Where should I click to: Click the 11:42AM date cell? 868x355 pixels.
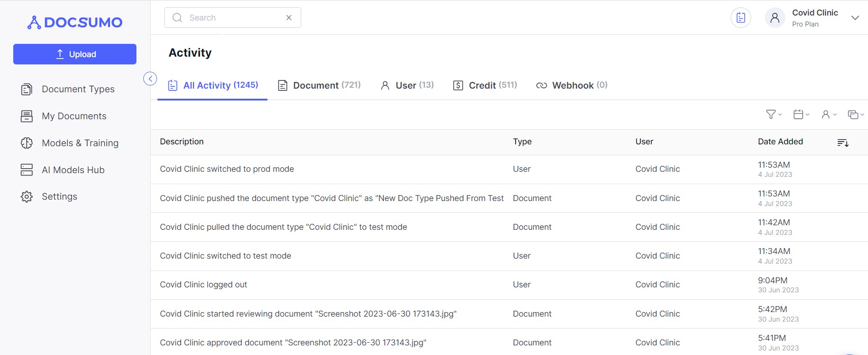(x=775, y=227)
